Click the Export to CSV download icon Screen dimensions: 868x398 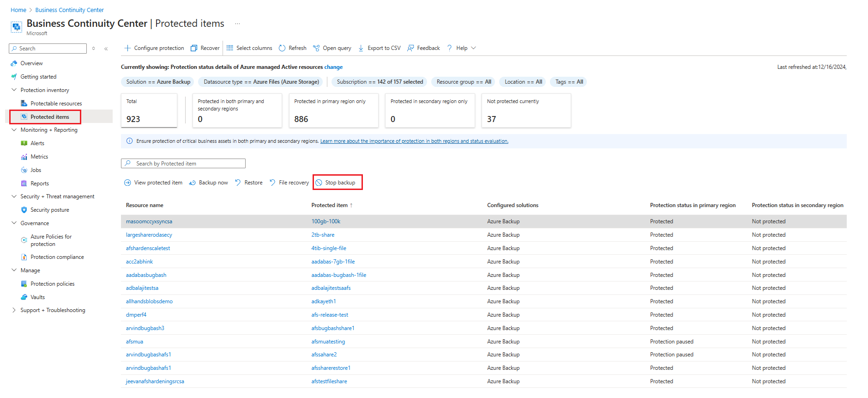point(361,48)
